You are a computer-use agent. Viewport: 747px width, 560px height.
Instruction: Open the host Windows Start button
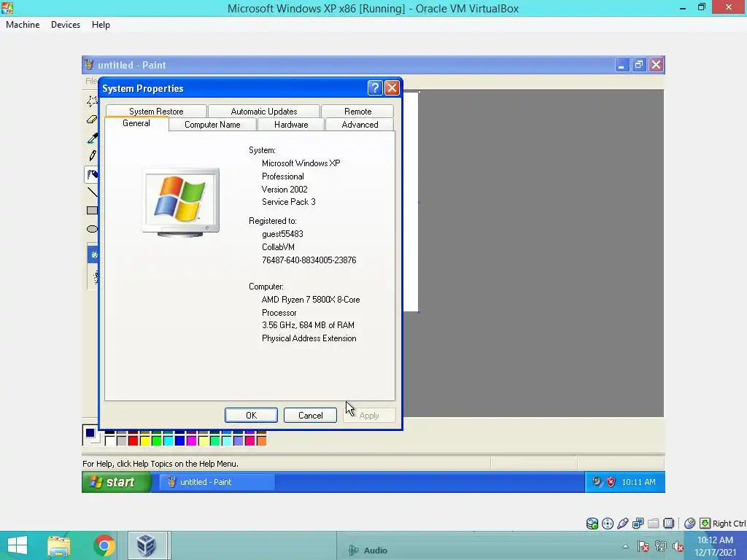(x=18, y=545)
